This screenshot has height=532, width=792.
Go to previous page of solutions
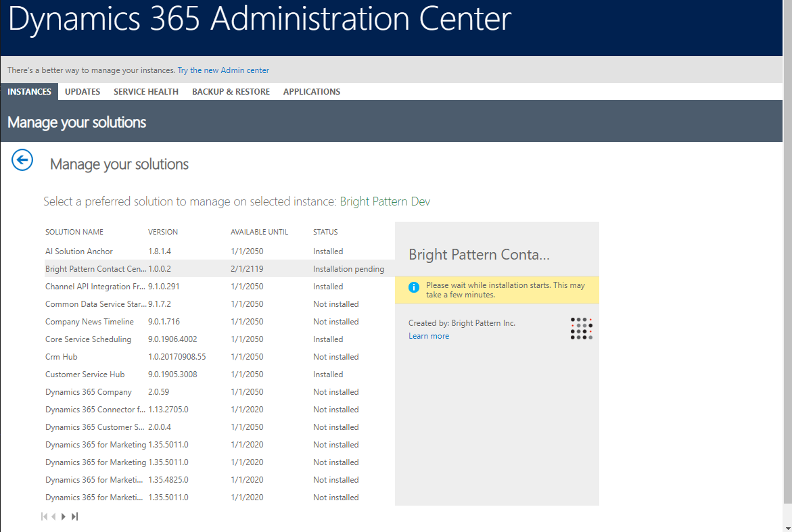tap(53, 516)
